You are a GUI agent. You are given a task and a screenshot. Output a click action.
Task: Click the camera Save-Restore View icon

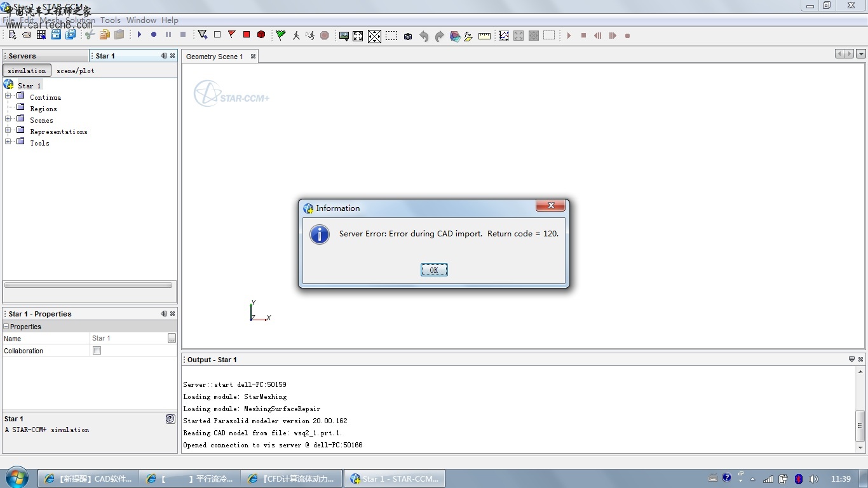pos(408,36)
